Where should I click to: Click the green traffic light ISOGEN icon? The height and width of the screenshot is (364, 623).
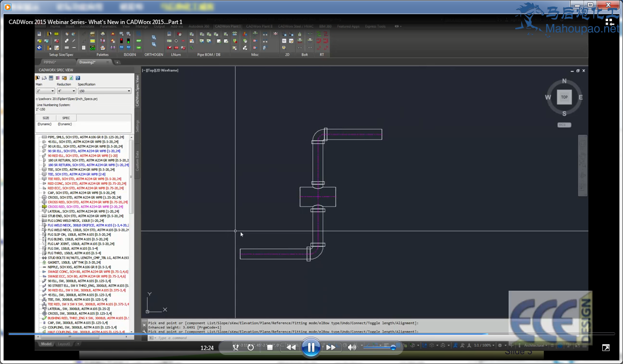(128, 41)
